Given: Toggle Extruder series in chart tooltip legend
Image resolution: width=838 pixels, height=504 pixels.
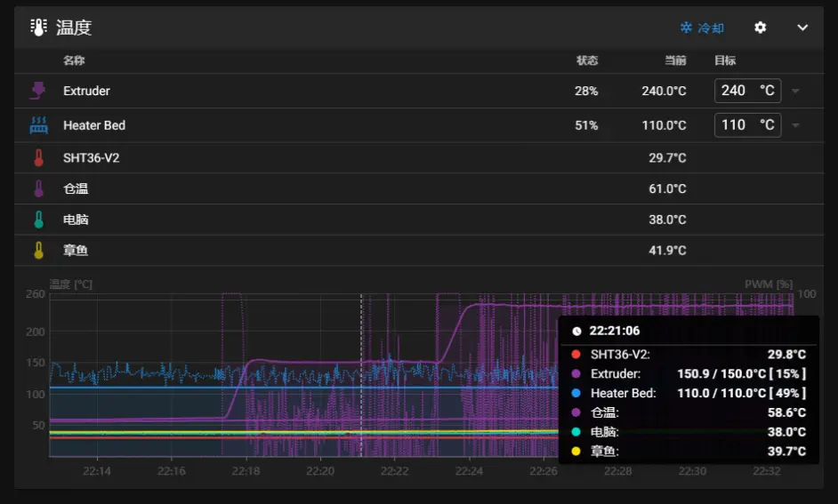Looking at the screenshot, I should (615, 373).
